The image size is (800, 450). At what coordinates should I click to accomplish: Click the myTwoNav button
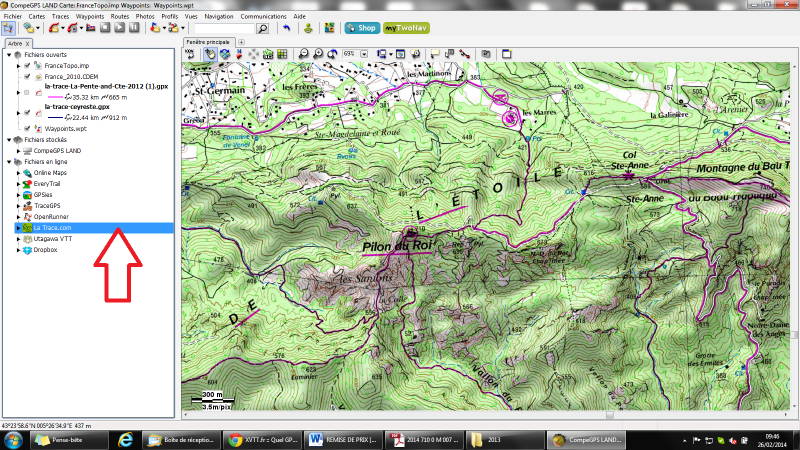(x=406, y=28)
